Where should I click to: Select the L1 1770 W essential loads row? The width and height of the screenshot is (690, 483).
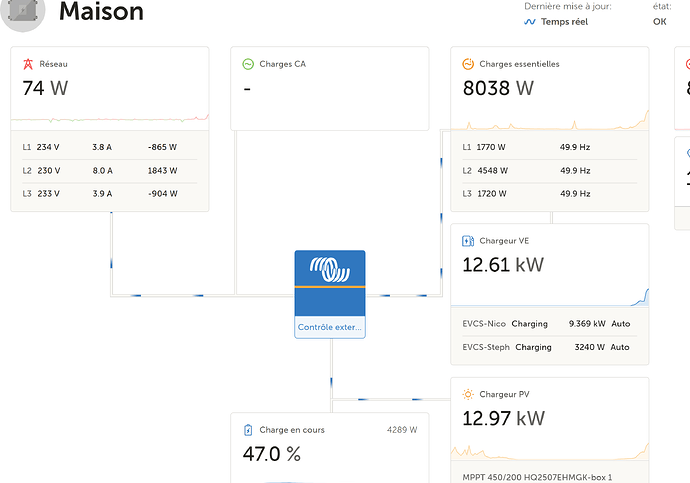[x=550, y=147]
